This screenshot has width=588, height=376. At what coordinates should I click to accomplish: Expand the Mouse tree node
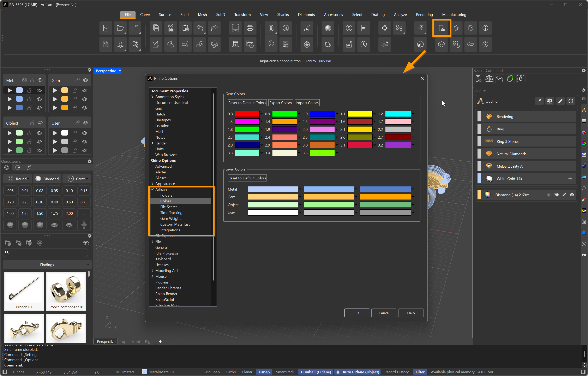pos(152,276)
